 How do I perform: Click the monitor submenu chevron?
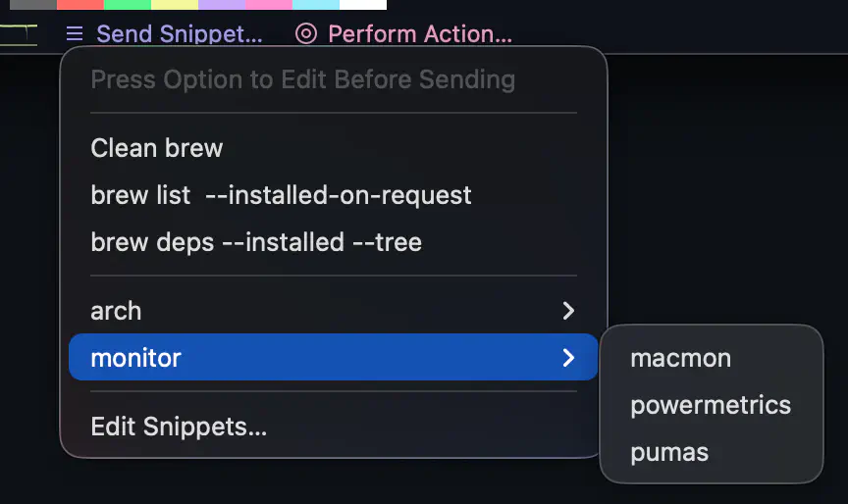coord(568,358)
